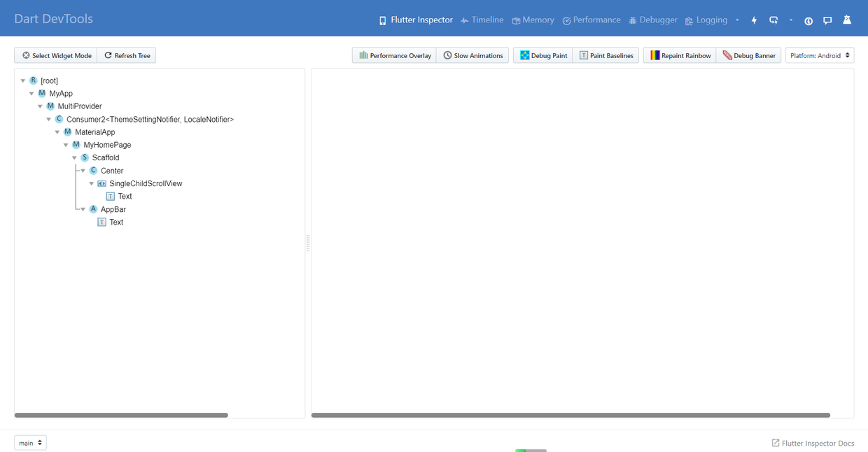The image size is (868, 452).
Task: Open the feedback speech bubble icon
Action: pos(827,20)
